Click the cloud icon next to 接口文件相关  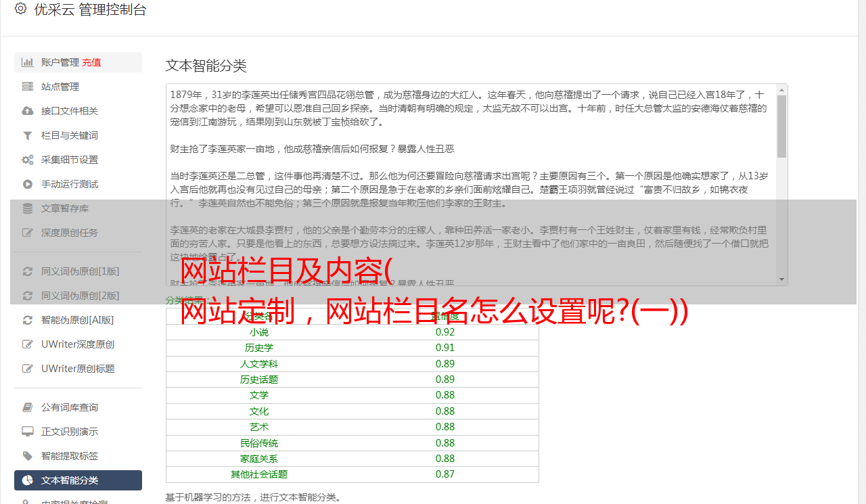[28, 111]
